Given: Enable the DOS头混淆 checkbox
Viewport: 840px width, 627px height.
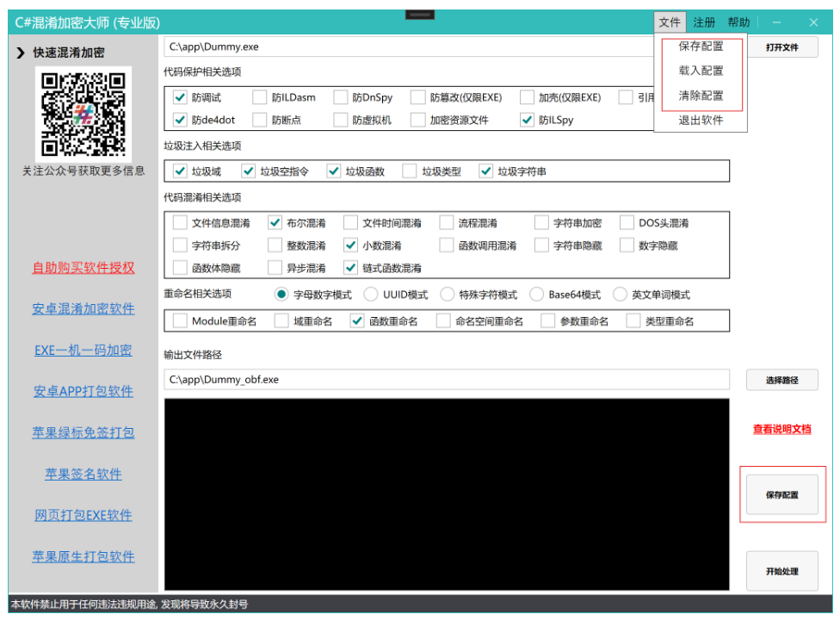Looking at the screenshot, I should pyautogui.click(x=627, y=223).
